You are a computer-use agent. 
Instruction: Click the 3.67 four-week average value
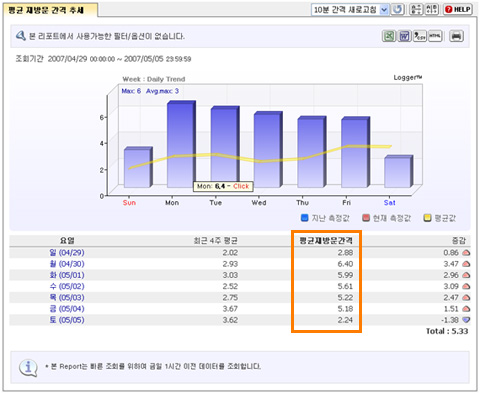[x=230, y=309]
